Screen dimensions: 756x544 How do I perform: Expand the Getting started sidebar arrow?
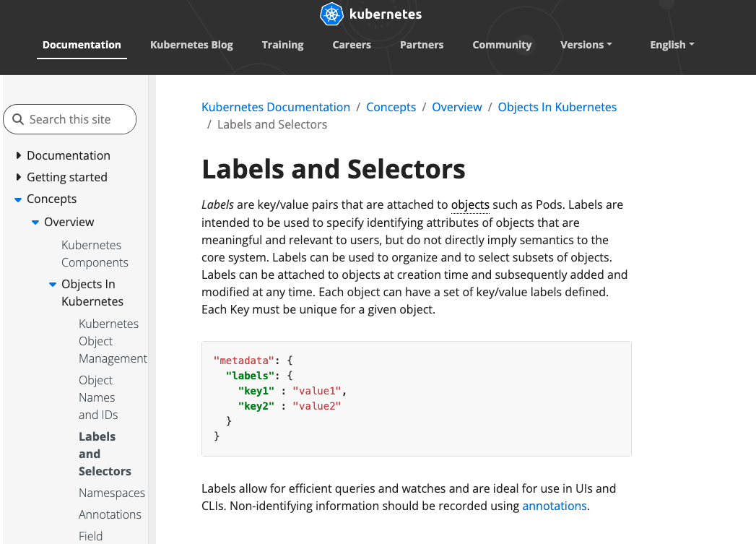point(18,177)
